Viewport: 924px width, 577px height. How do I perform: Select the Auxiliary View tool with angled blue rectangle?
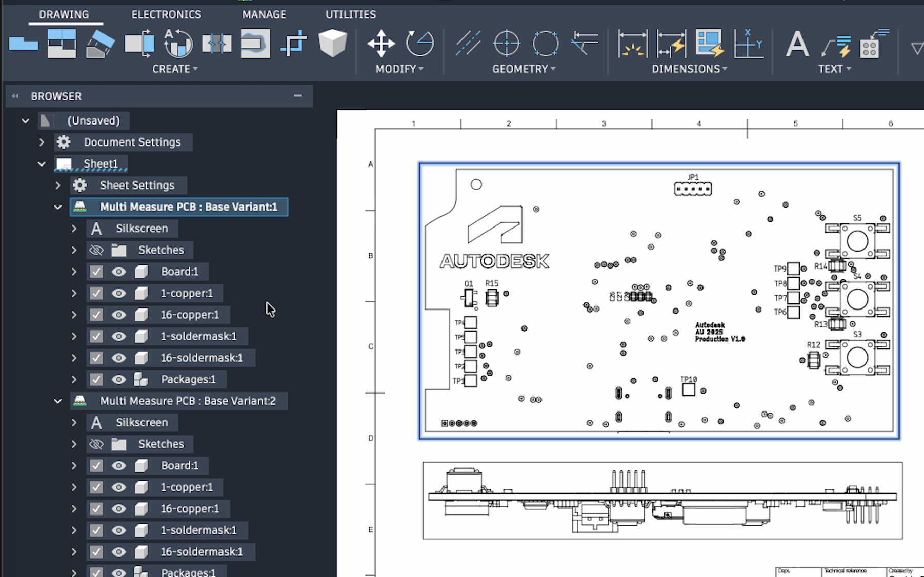[x=101, y=44]
